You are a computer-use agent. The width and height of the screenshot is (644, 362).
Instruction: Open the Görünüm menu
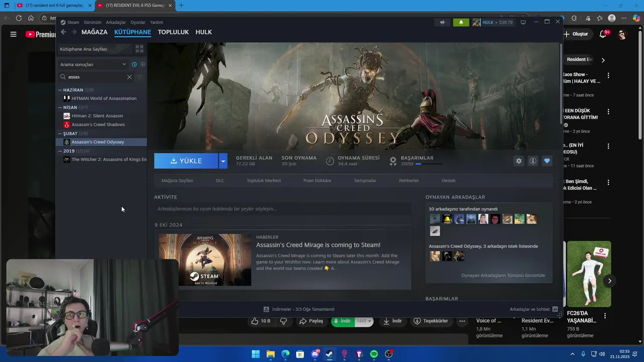point(93,22)
